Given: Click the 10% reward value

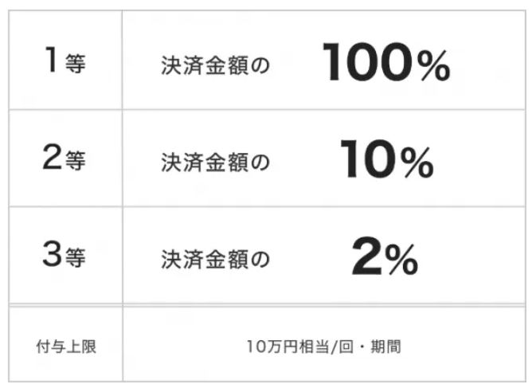Looking at the screenshot, I should (x=387, y=159).
